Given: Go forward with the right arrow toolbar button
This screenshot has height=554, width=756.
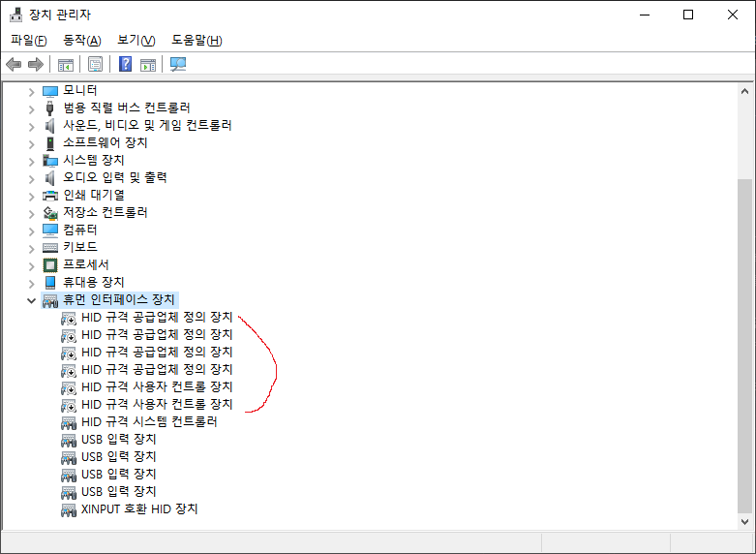Looking at the screenshot, I should pos(36,64).
